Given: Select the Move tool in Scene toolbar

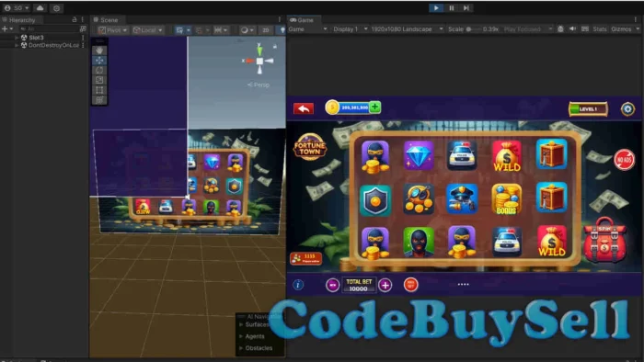Looking at the screenshot, I should 99,61.
